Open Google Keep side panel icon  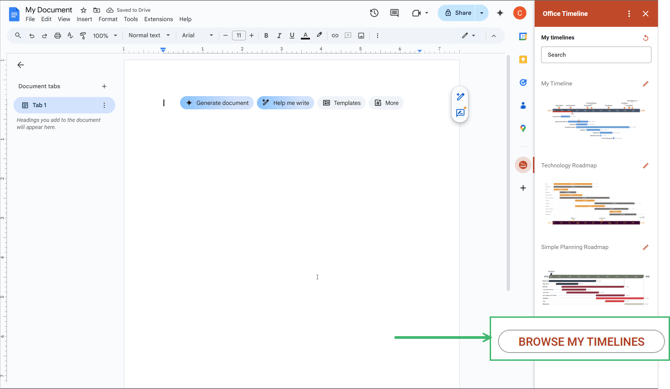(523, 59)
